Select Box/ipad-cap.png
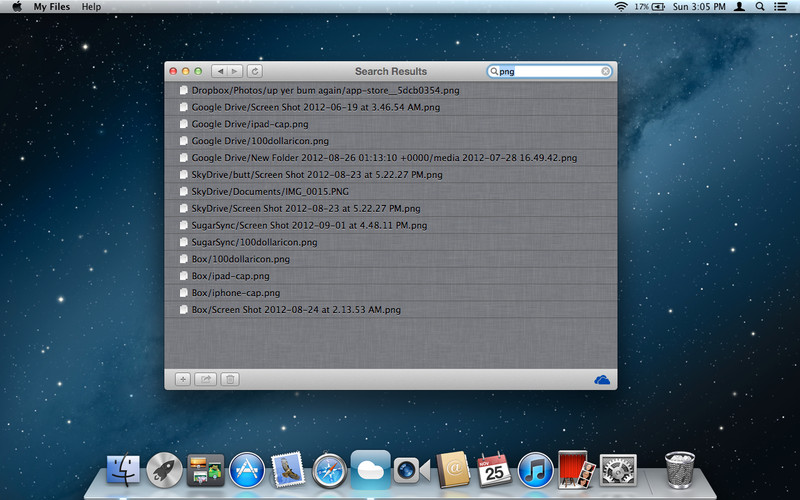Image resolution: width=800 pixels, height=500 pixels. pos(391,276)
